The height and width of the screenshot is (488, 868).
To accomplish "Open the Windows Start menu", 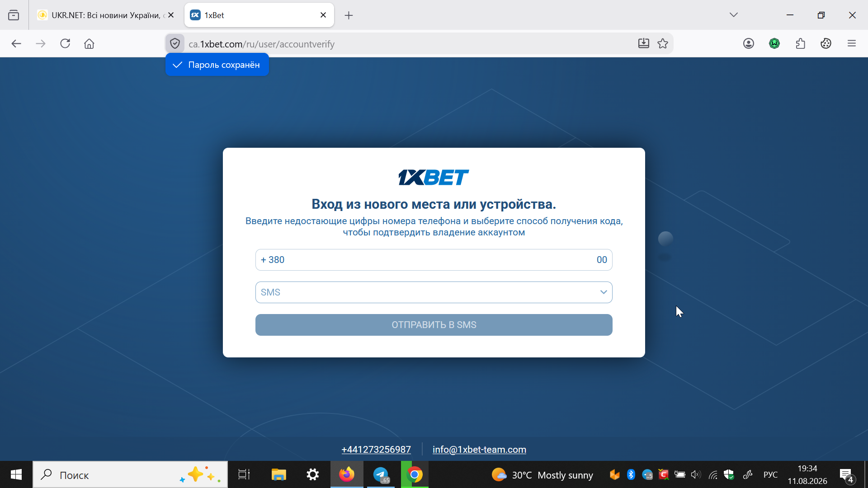I will tap(16, 474).
